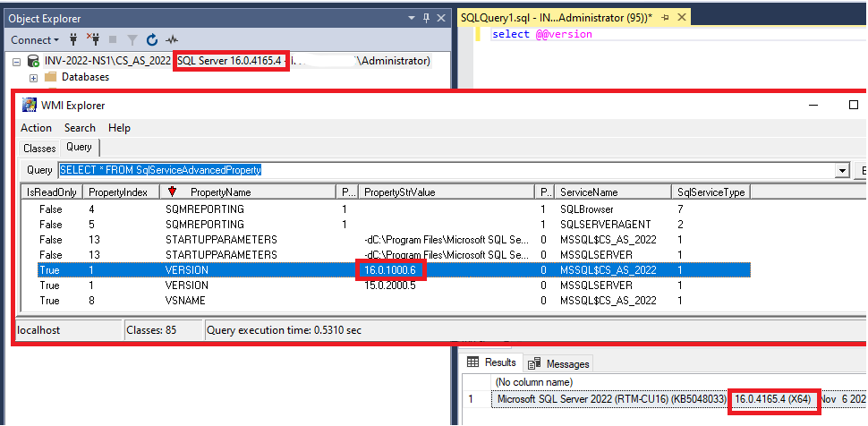
Task: Expand the Databases folder node
Action: (33, 78)
